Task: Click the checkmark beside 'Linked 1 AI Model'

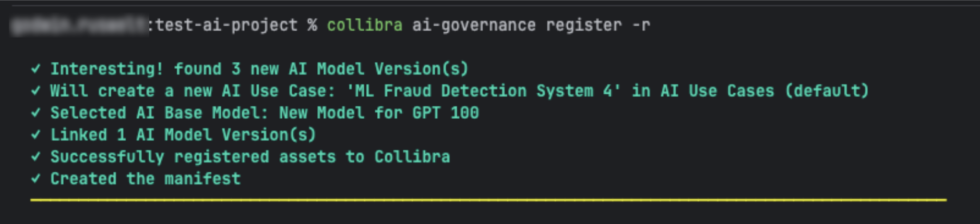Action: pyautogui.click(x=35, y=135)
